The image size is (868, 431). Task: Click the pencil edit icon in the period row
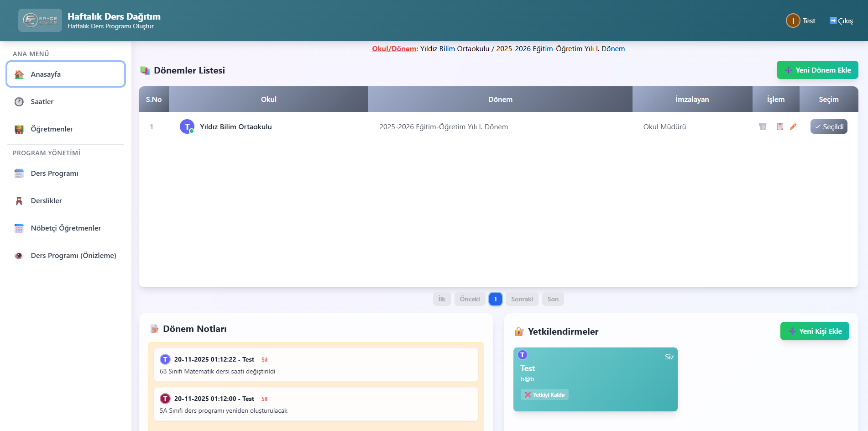point(793,126)
